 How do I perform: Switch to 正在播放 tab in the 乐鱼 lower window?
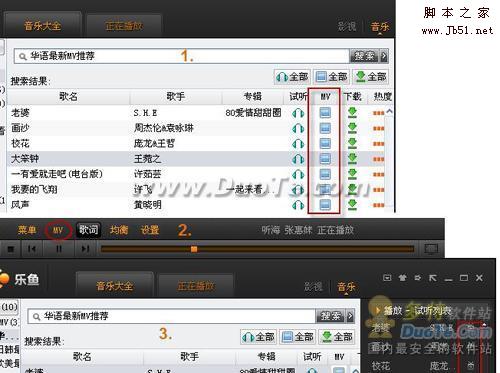[x=196, y=286]
